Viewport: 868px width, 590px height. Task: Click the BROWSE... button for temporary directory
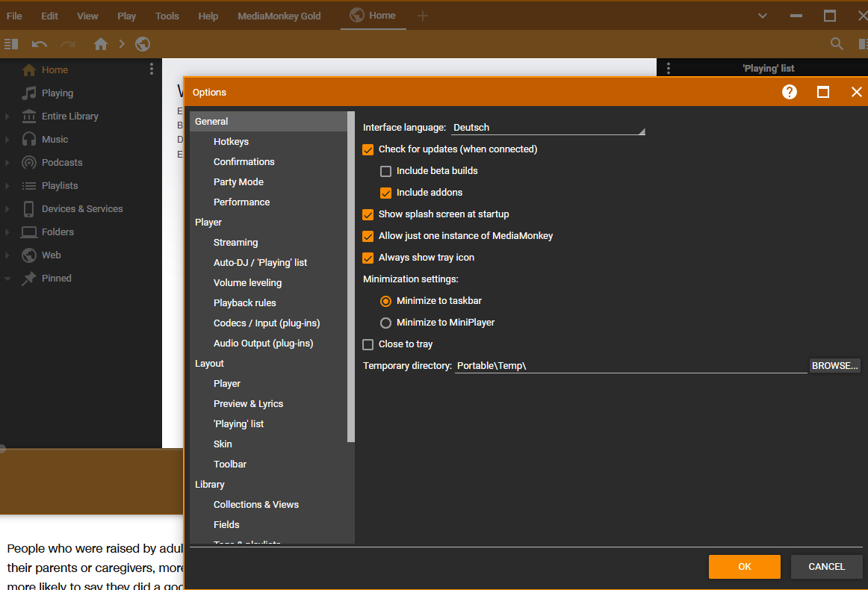point(835,366)
